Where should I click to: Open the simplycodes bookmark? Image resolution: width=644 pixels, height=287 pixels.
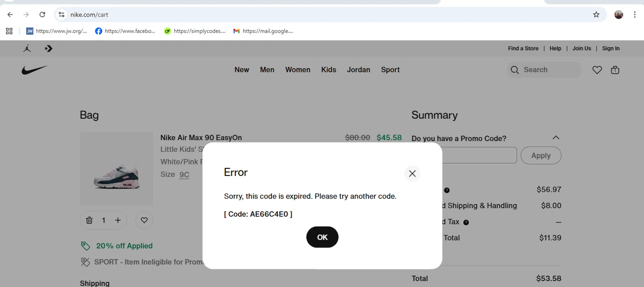coord(195,31)
